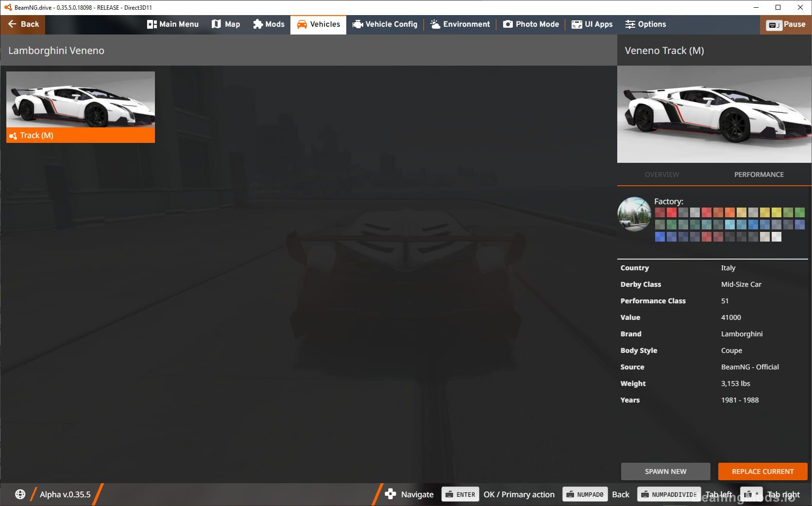Click the Derby Class value 'Mid-Size Car'

coord(741,284)
